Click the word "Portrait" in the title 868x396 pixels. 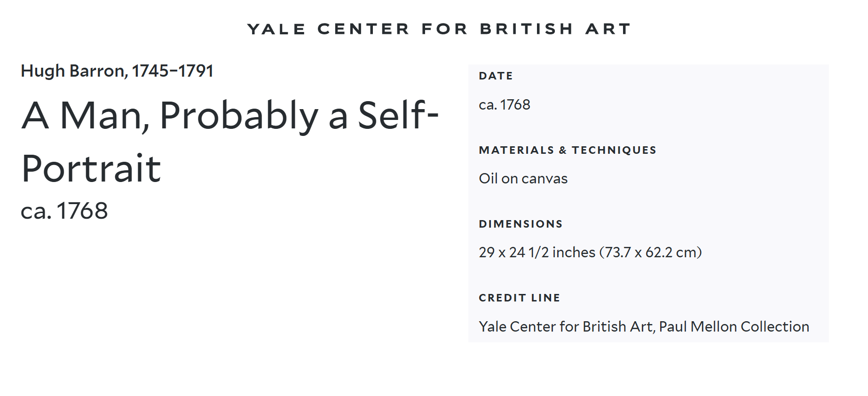coord(91,169)
